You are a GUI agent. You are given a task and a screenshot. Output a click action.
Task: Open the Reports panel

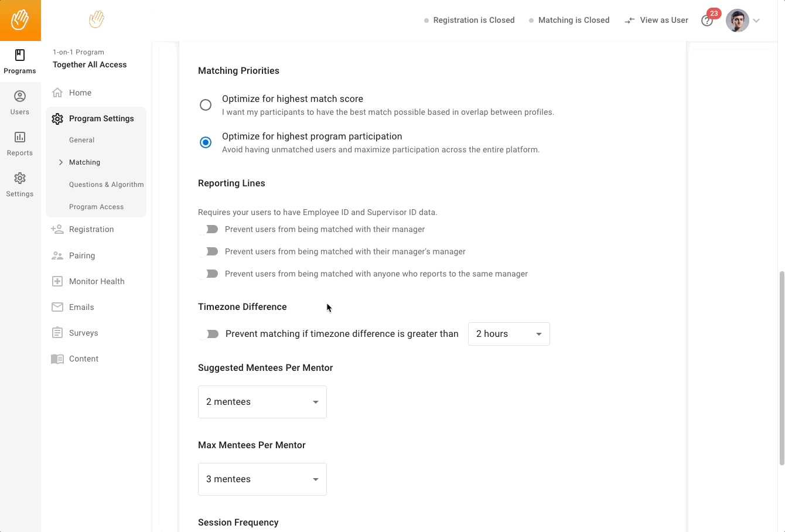pyautogui.click(x=20, y=142)
